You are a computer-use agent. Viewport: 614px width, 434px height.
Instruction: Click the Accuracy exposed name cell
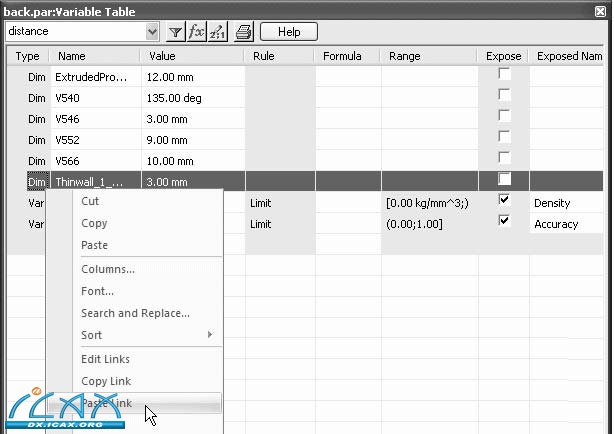tap(567, 224)
